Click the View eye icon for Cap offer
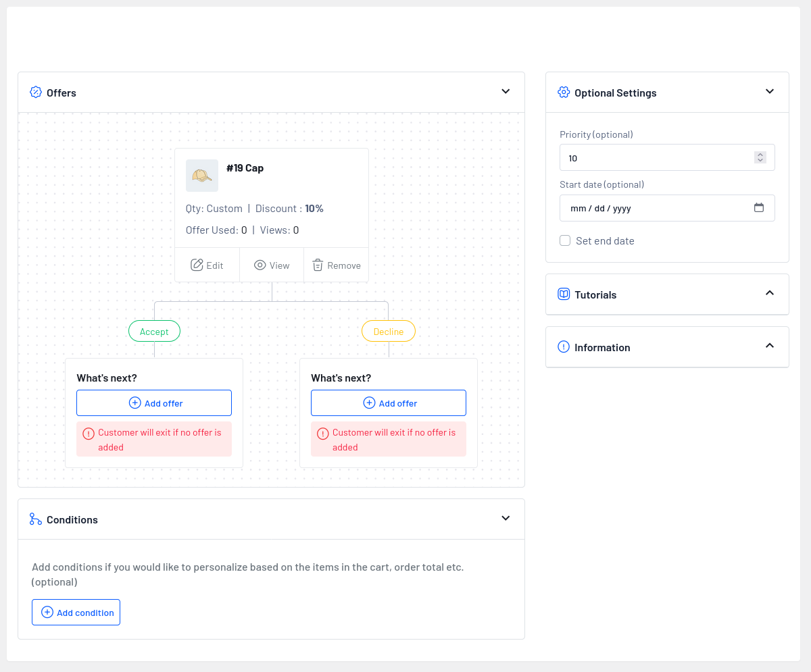The image size is (811, 672). point(260,265)
